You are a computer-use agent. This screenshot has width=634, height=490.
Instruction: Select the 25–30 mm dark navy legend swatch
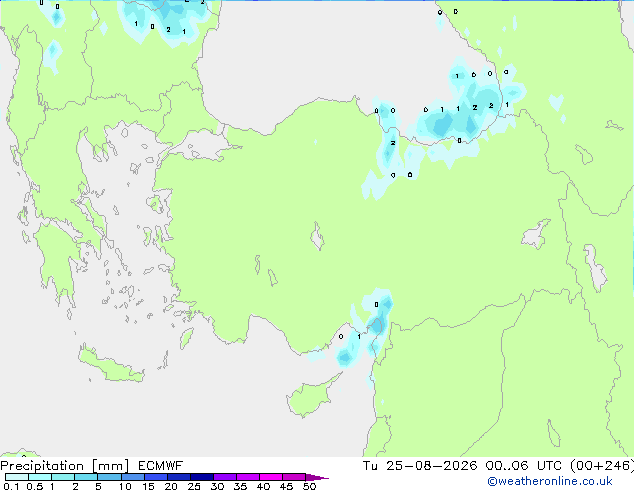(202, 477)
